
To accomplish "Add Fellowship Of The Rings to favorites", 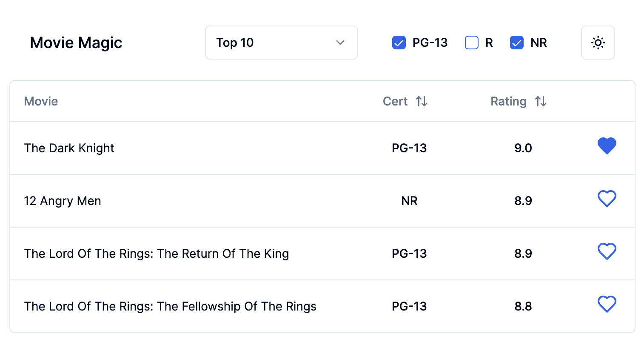I will click(x=607, y=305).
